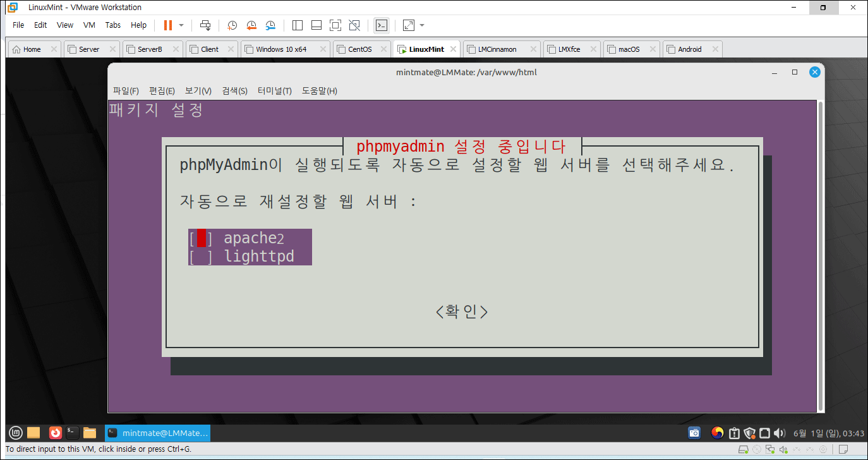Open the file manager from the Mint panel

pyautogui.click(x=90, y=433)
